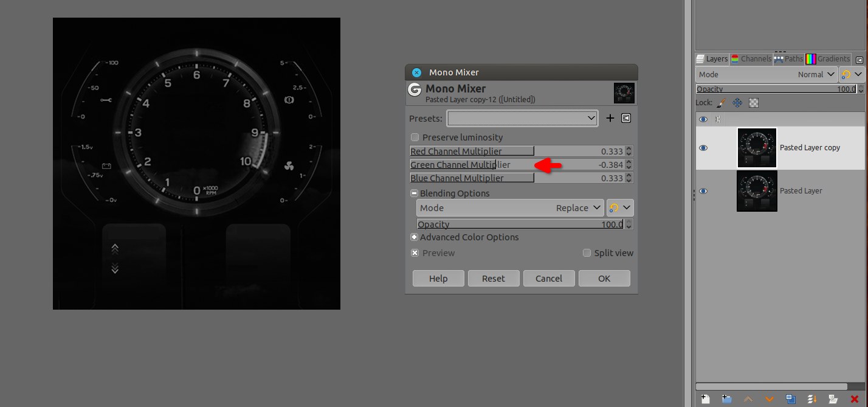868x407 pixels.
Task: Open the Layers dock tab configuration menu
Action: click(x=859, y=60)
